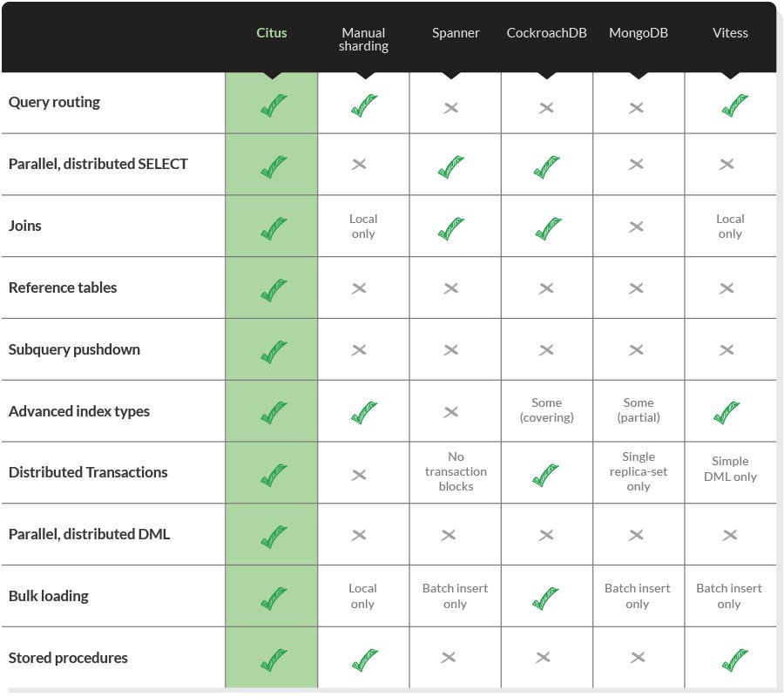Click the MongoDB X mark in Joins row
Screen dimensions: 784x697
[x=636, y=227]
